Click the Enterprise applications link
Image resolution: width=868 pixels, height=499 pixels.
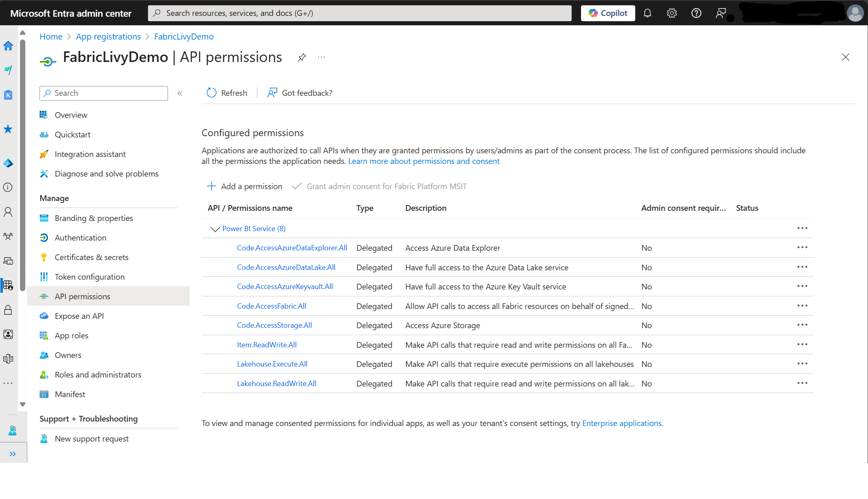tap(621, 423)
